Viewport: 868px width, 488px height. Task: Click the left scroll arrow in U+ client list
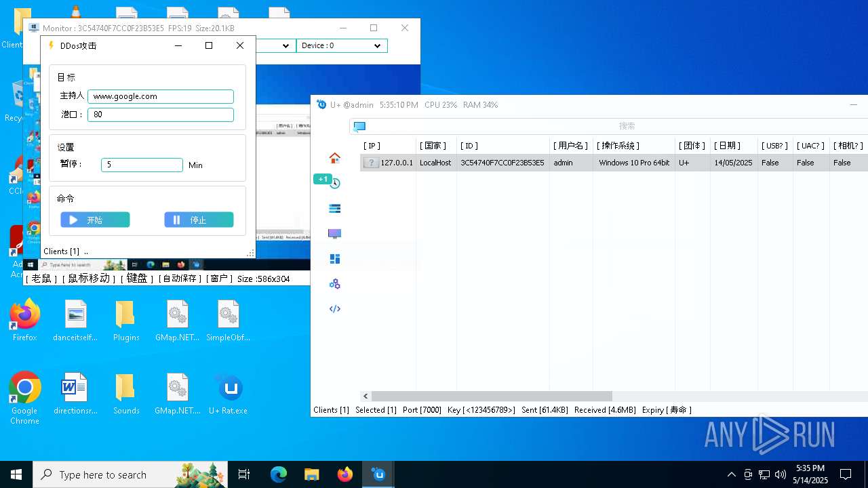pyautogui.click(x=366, y=396)
